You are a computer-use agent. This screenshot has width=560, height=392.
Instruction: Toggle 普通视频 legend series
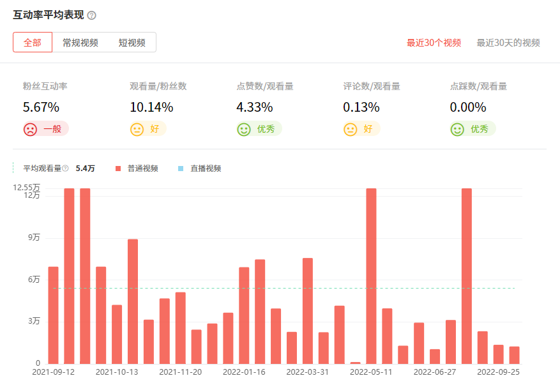click(142, 169)
